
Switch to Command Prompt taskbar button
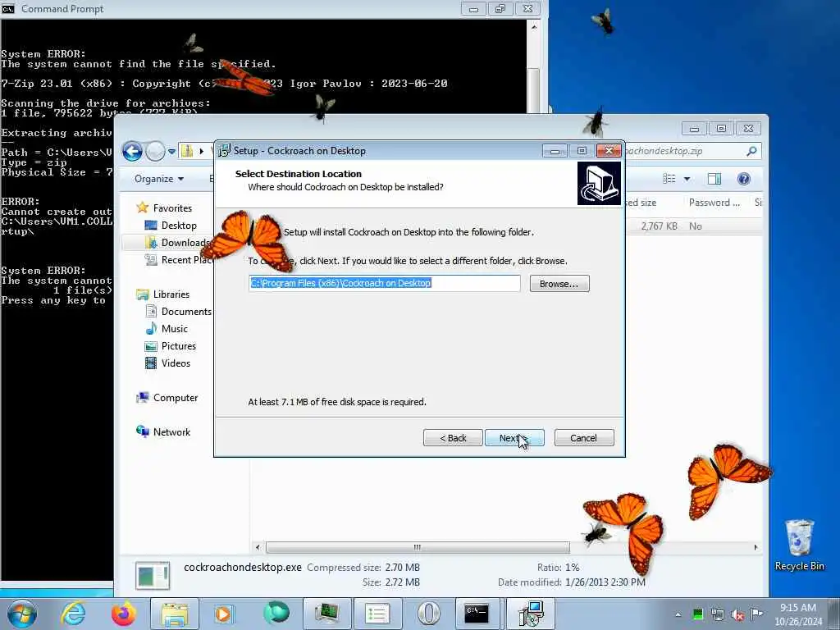click(477, 614)
